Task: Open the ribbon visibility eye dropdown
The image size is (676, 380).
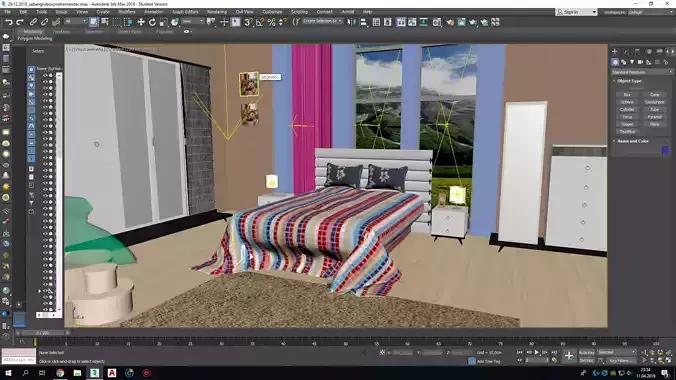Action: pos(188,31)
